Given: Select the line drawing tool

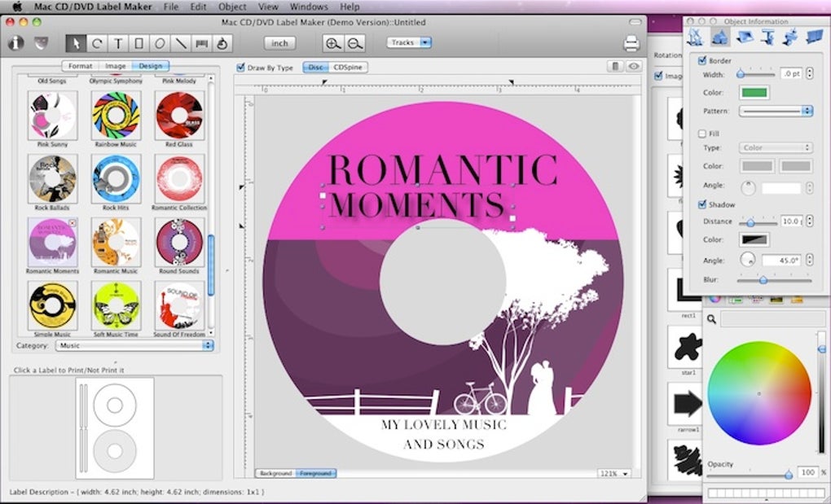Looking at the screenshot, I should click(x=180, y=43).
